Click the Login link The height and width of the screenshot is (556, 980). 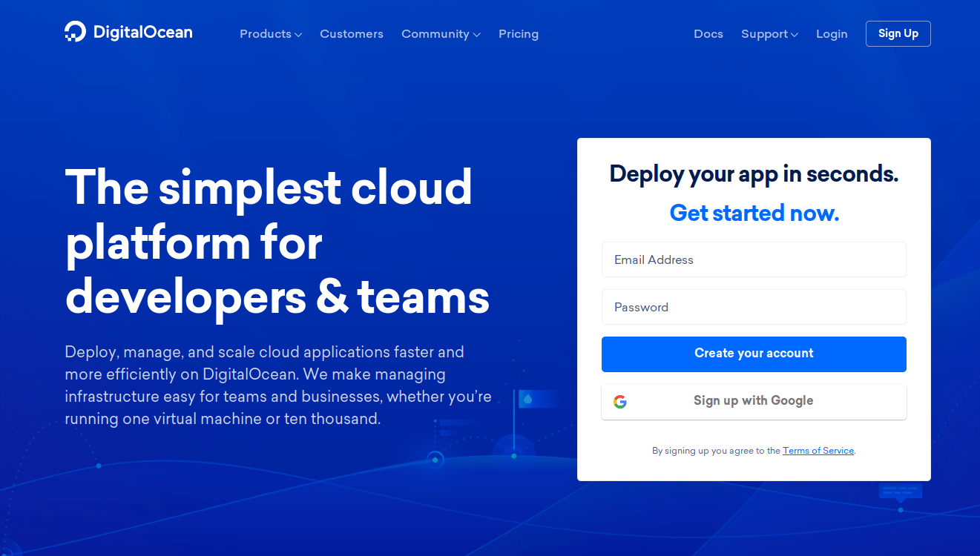pos(832,34)
